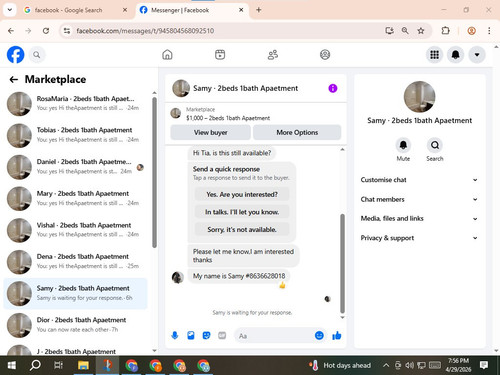The image size is (500, 375).
Task: Open the tab search dropdown arrow
Action: tap(10, 10)
